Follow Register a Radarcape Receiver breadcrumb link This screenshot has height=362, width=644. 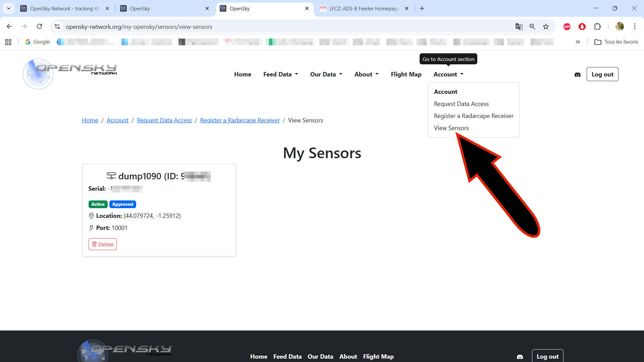click(x=240, y=120)
